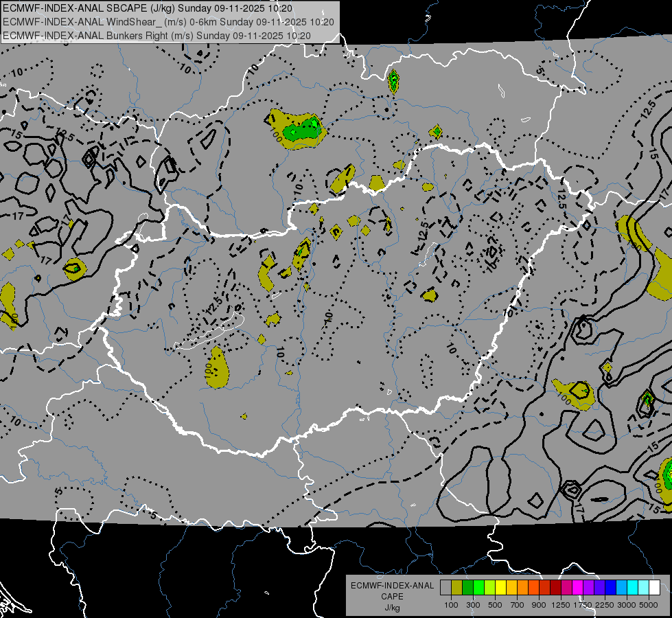Pick the 2250 value under the color bar
Image resolution: width=672 pixels, height=618 pixels.
click(x=605, y=605)
